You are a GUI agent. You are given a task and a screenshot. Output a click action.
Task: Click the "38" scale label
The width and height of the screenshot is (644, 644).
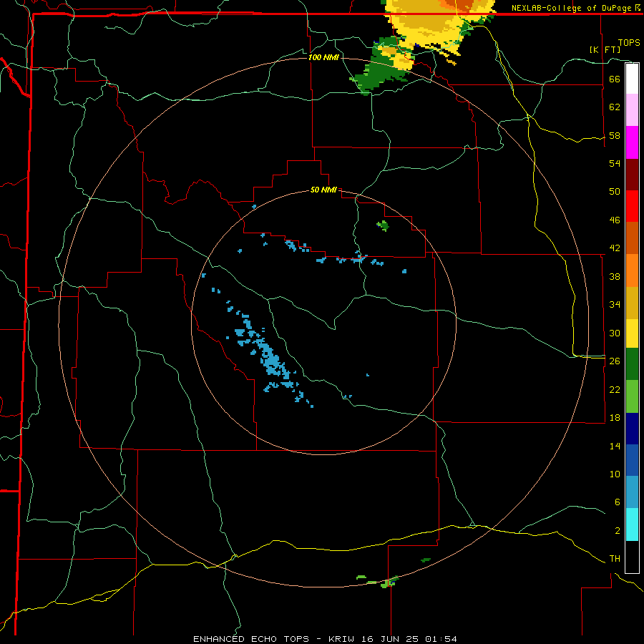point(615,276)
